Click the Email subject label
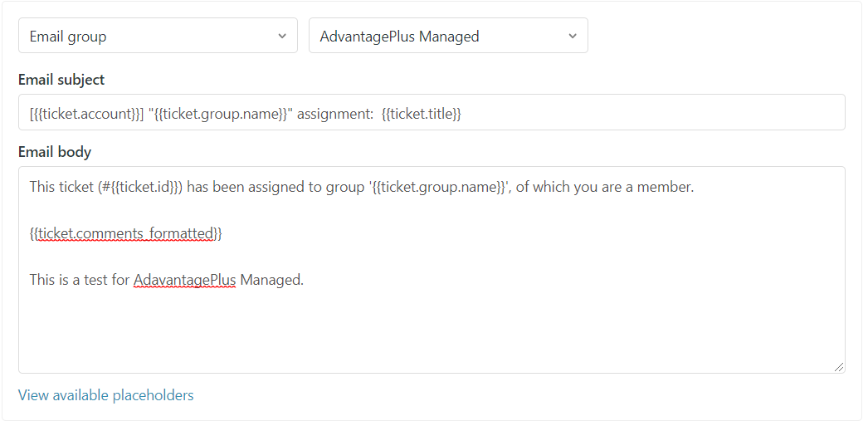Screen dimensions: 868x421 tap(61, 80)
